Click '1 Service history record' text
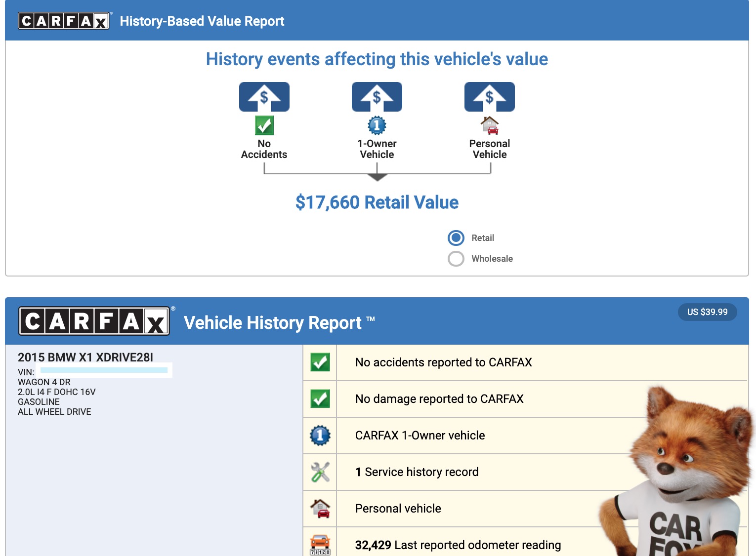 [417, 472]
